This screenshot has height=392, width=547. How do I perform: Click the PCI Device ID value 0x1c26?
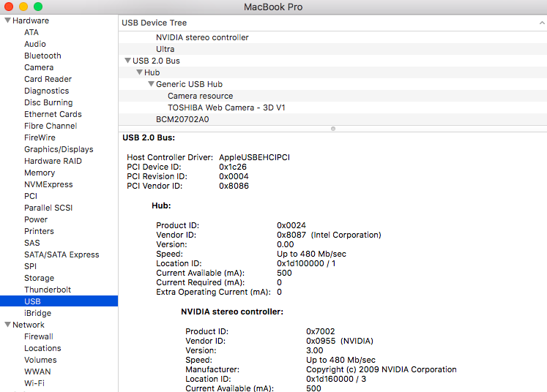pos(233,167)
